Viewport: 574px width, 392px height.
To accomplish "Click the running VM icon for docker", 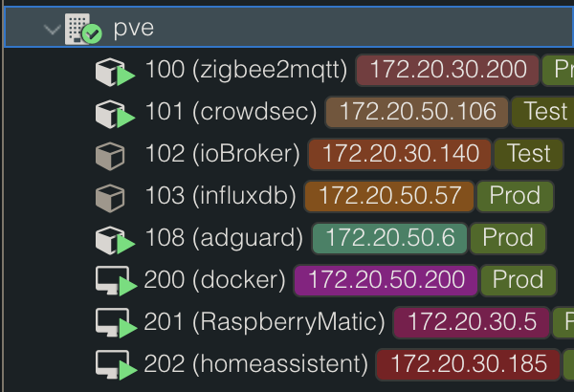I will (116, 281).
